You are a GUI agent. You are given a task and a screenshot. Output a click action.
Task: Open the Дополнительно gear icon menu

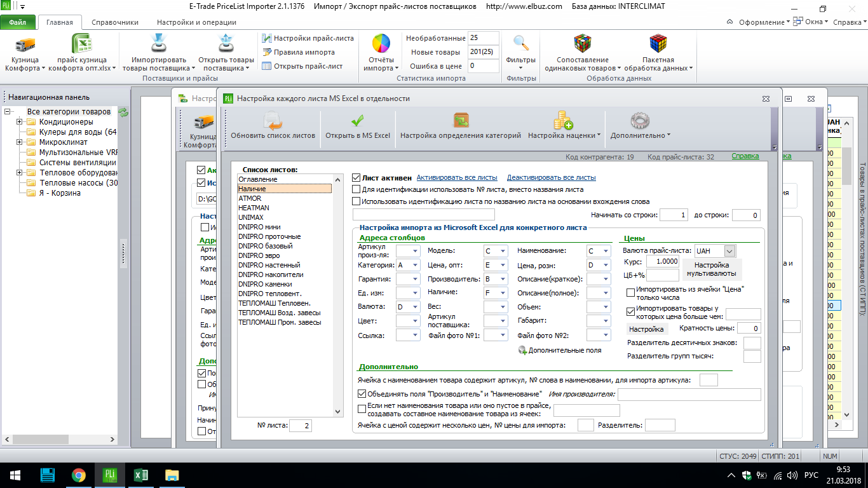(639, 121)
